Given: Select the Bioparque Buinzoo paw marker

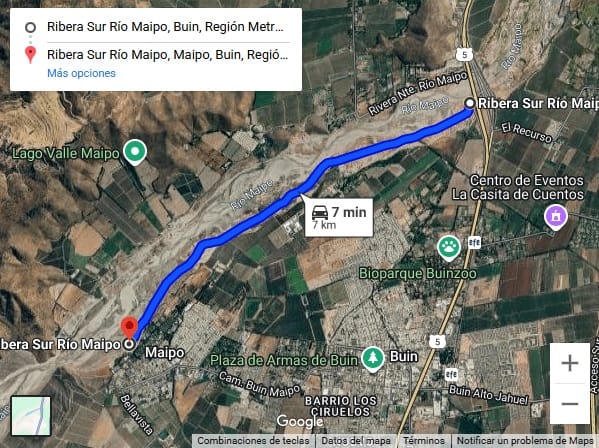Looking at the screenshot, I should click(x=449, y=248).
